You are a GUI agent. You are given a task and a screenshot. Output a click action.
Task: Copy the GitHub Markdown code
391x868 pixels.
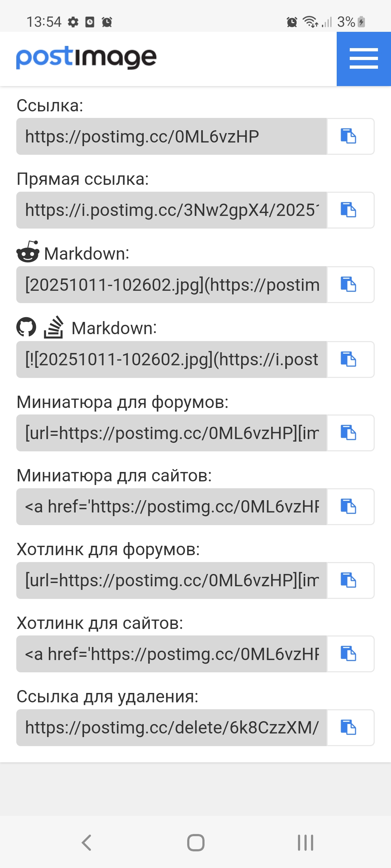[350, 359]
